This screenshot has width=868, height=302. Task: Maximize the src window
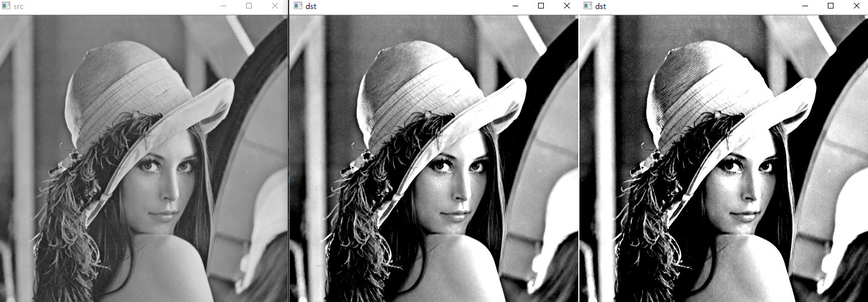coord(249,6)
